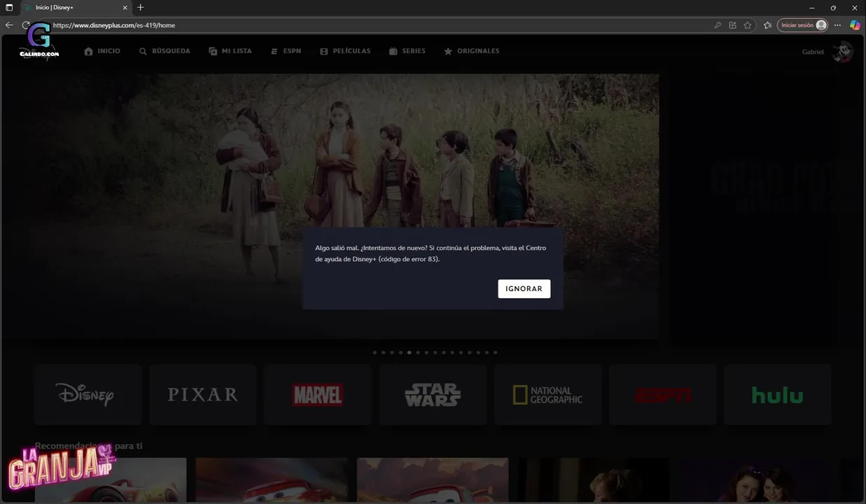Select the last carousel pagination dot

(496, 353)
